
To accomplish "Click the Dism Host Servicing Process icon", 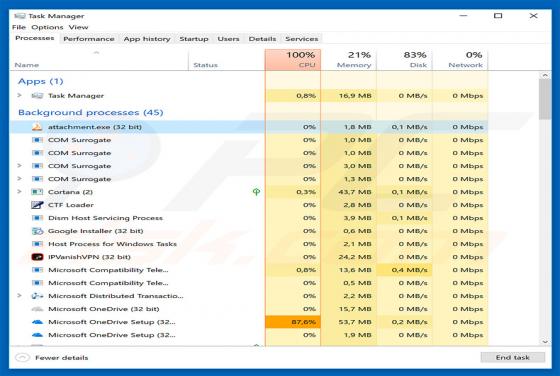I will (37, 218).
